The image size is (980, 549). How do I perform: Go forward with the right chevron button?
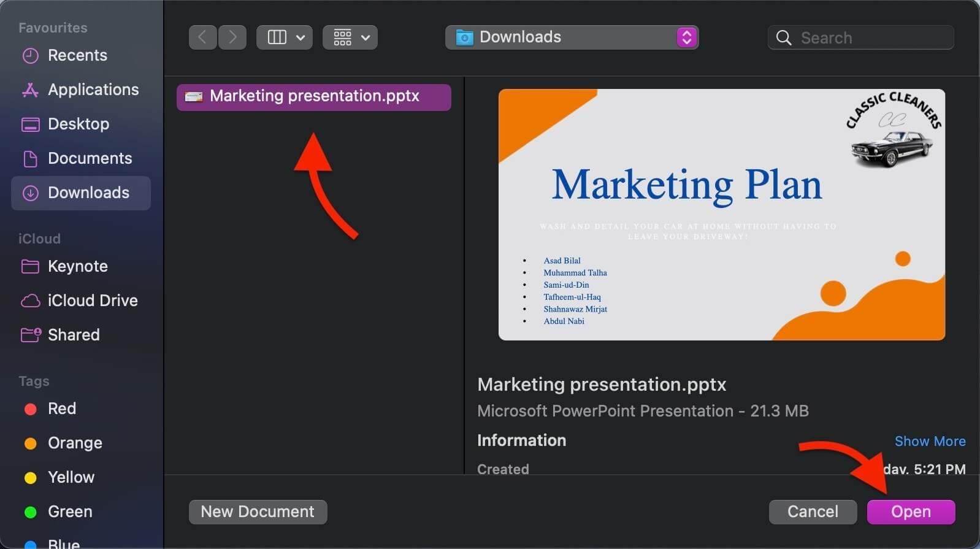232,37
